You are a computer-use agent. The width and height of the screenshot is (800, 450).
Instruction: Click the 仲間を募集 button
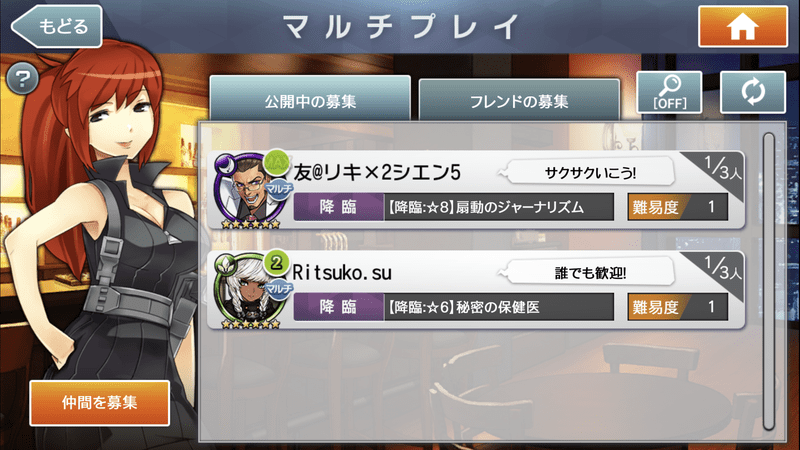pyautogui.click(x=99, y=403)
